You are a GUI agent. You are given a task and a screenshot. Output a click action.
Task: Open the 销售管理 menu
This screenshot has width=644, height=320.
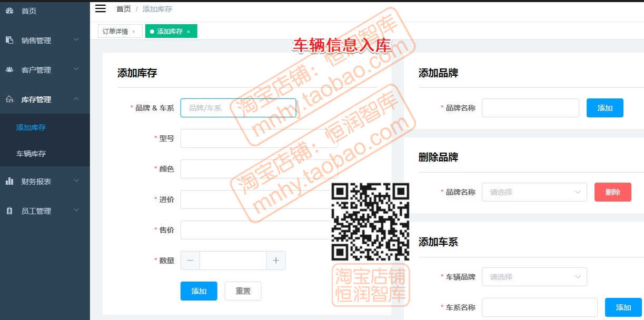(45, 40)
